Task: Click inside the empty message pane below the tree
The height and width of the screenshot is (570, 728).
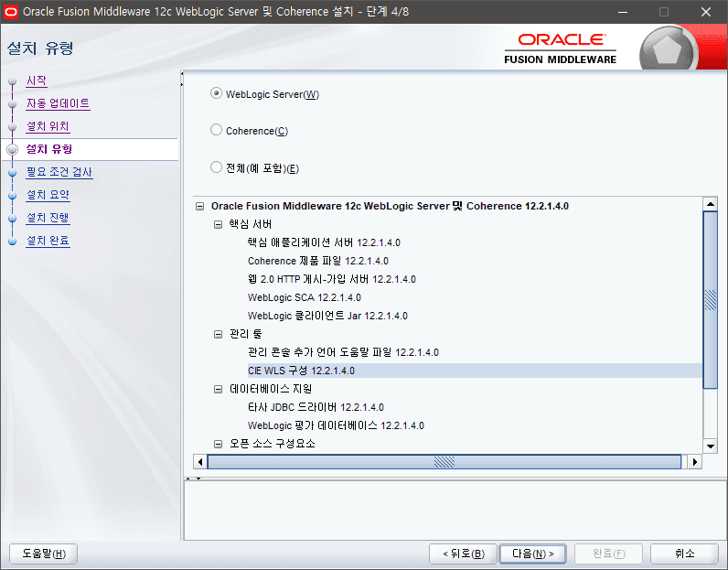Action: [x=455, y=511]
